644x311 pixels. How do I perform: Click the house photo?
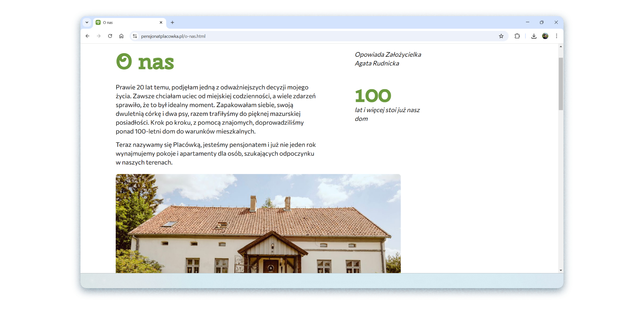[x=258, y=223]
